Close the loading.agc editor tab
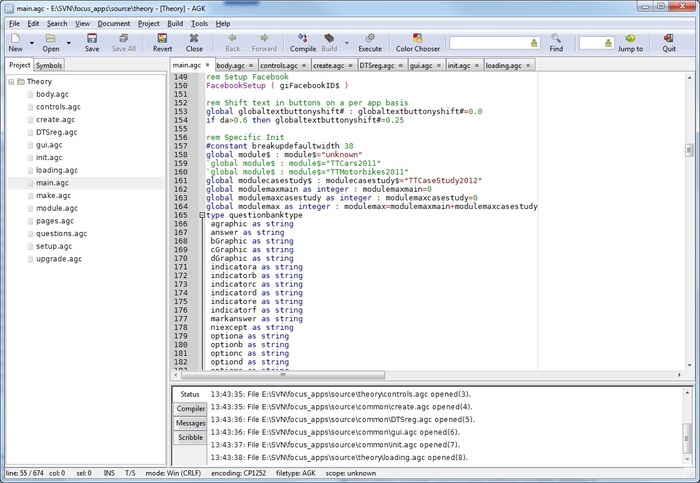 (x=528, y=66)
